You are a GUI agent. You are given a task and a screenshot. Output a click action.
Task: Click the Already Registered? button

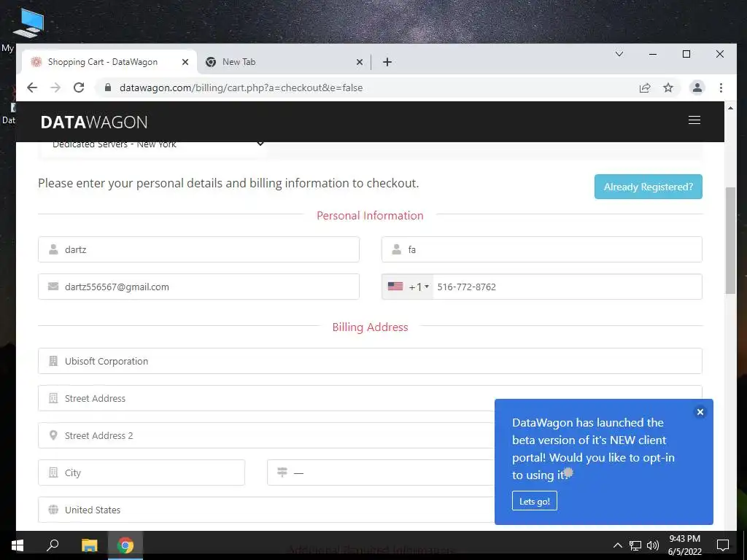648,187
